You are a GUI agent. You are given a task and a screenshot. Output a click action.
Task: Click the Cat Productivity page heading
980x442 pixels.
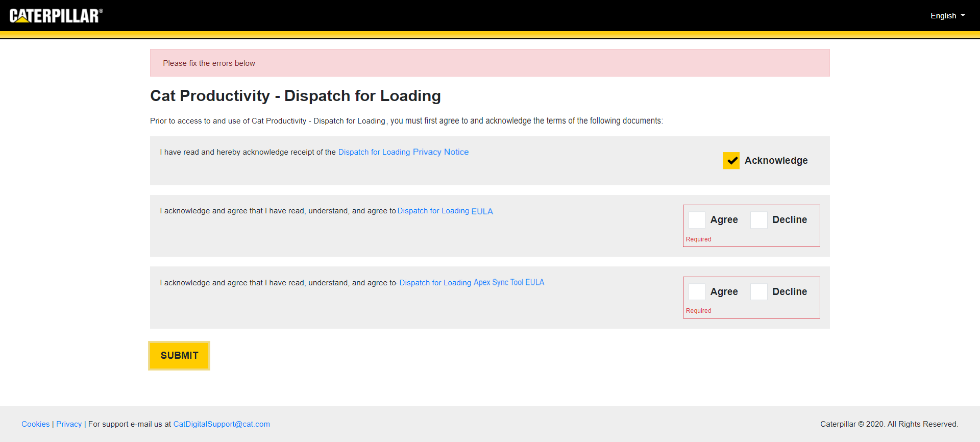pos(295,96)
